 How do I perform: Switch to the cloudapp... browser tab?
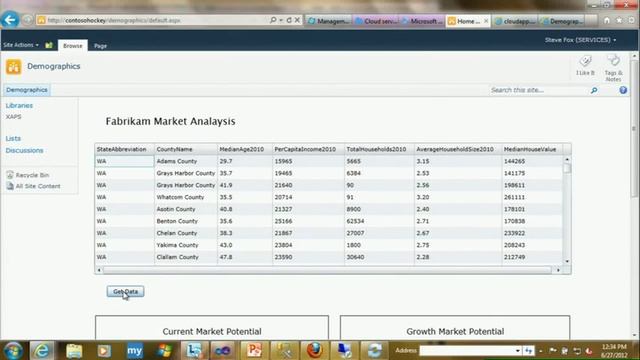pos(516,21)
